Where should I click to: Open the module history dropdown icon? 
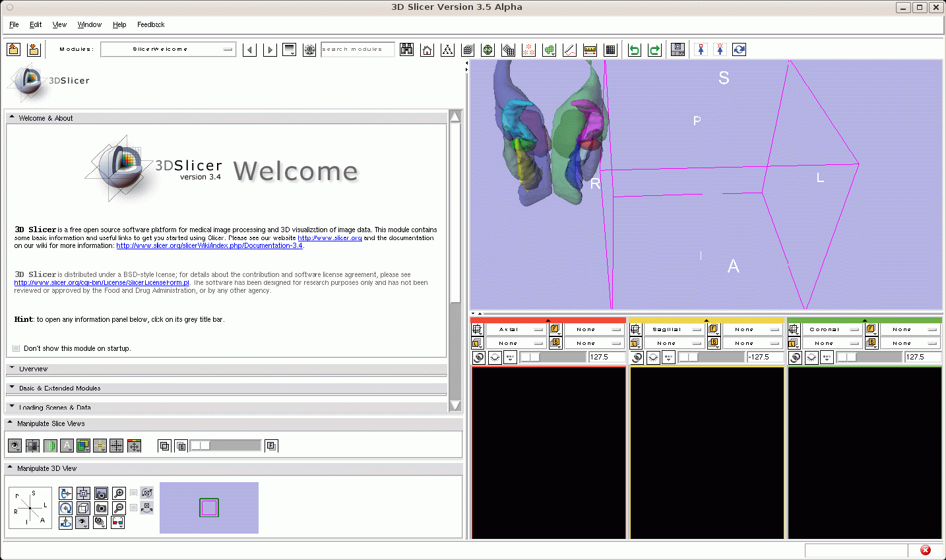pos(289,49)
